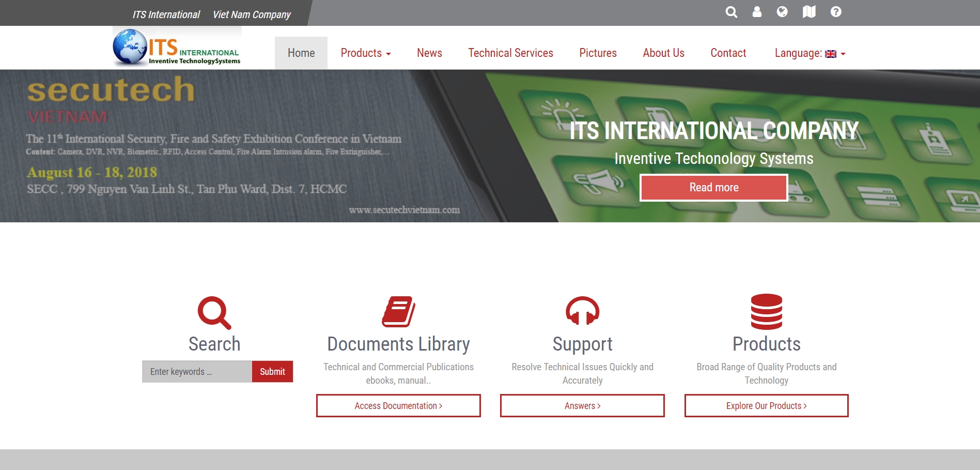Screen dimensions: 980x470
Task: Open the map icon in top bar
Action: [x=809, y=12]
